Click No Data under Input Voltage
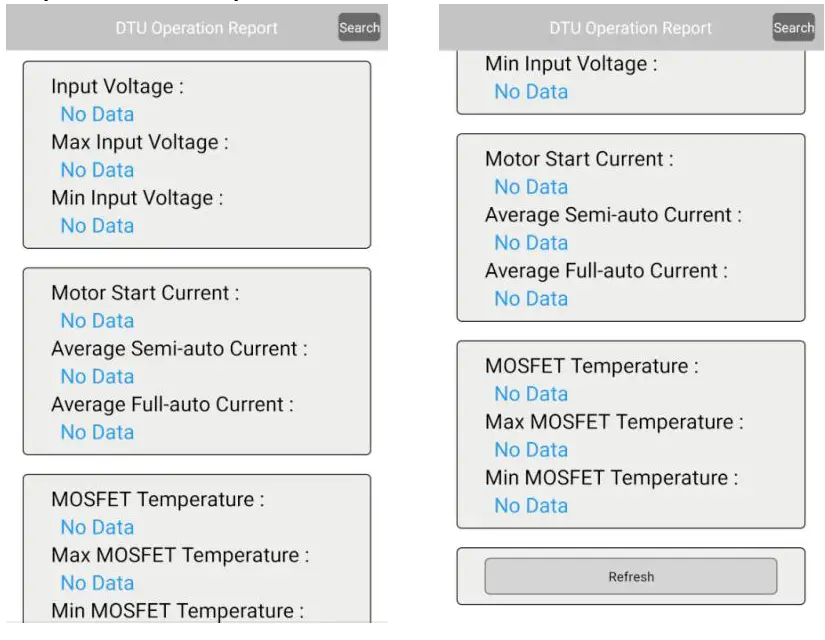The width and height of the screenshot is (825, 640). pos(96,114)
